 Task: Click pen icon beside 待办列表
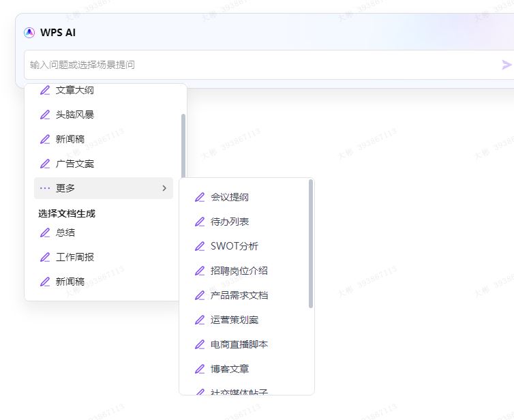click(x=200, y=222)
